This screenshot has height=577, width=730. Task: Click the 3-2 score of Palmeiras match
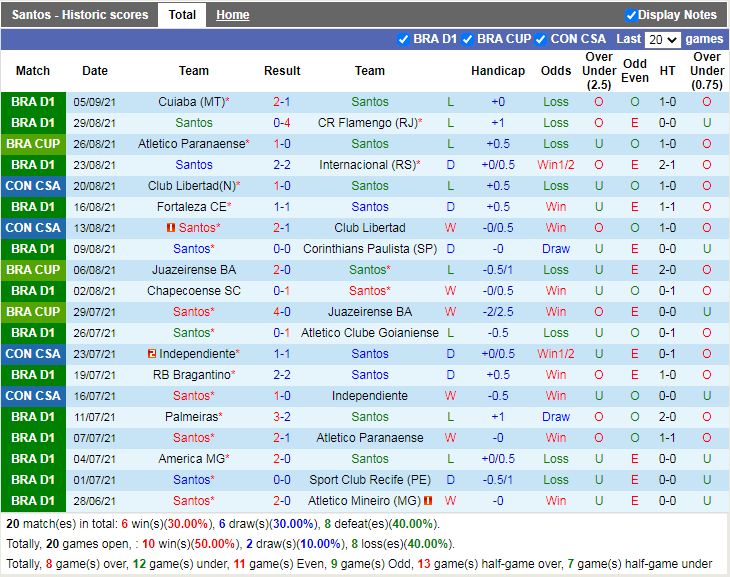point(282,417)
